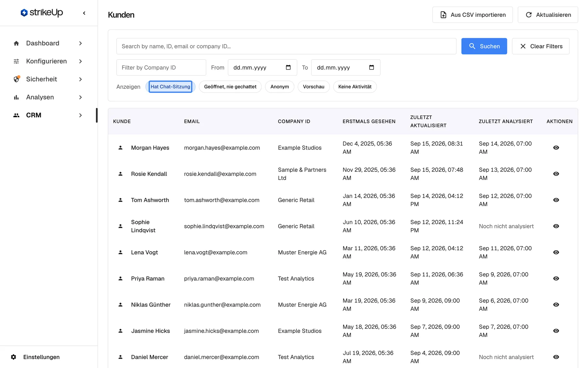Click the Clear Filters button
The image size is (588, 368).
541,46
